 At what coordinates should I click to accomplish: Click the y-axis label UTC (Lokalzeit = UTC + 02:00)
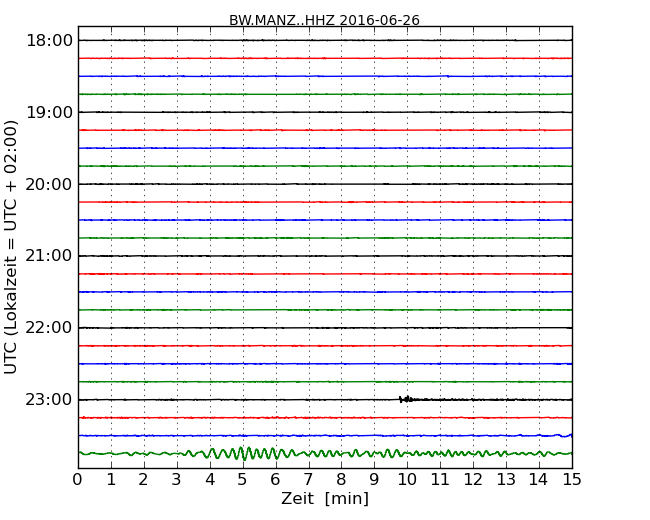point(11,247)
